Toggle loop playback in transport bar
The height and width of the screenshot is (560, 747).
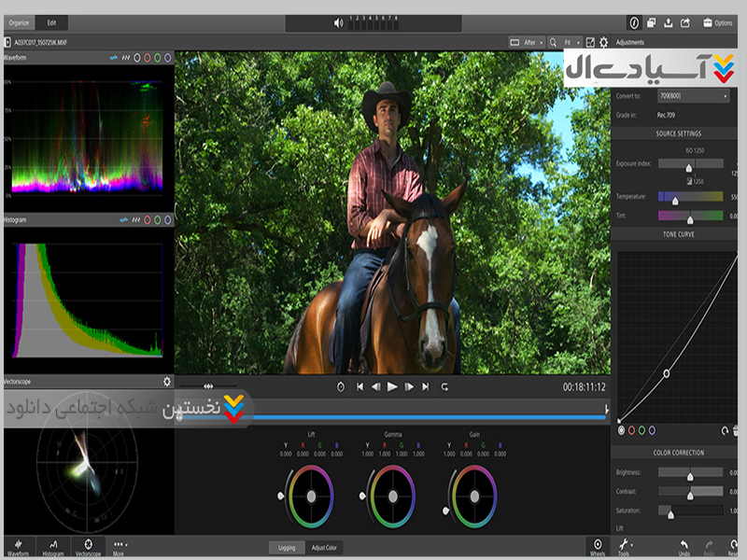[445, 386]
